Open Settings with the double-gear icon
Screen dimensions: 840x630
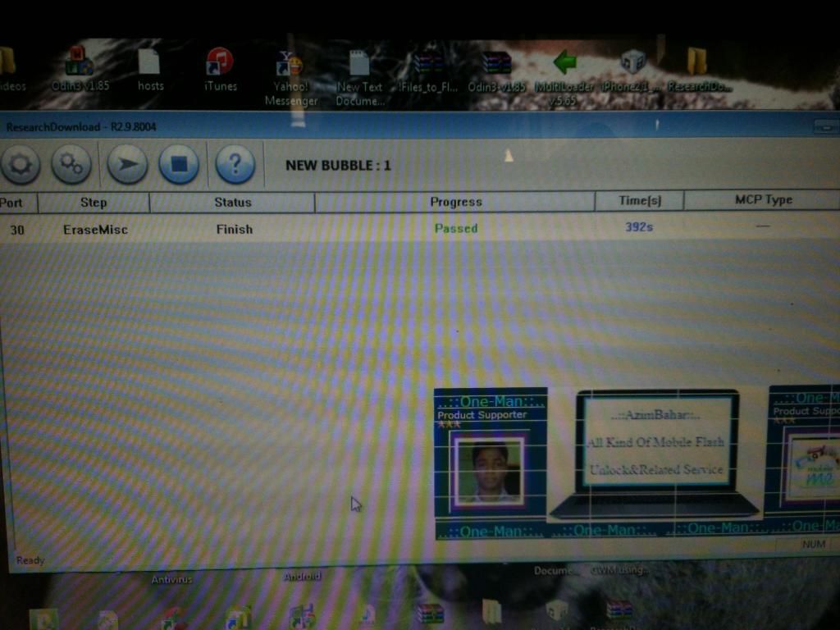pyautogui.click(x=71, y=164)
